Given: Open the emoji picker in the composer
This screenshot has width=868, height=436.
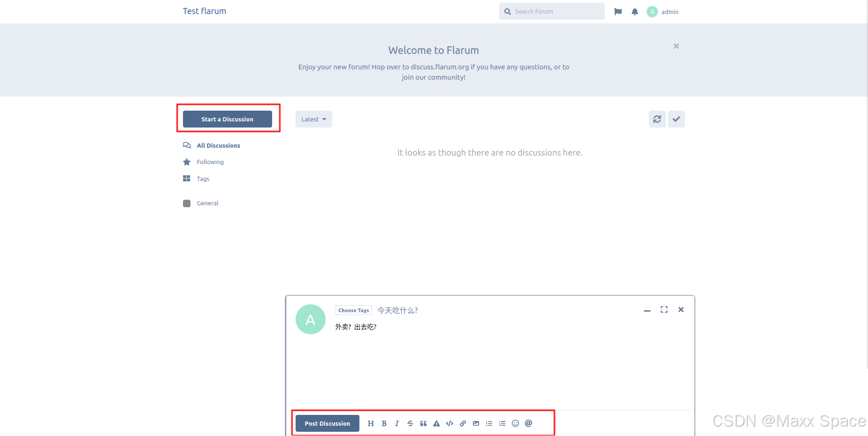Looking at the screenshot, I should pos(515,423).
